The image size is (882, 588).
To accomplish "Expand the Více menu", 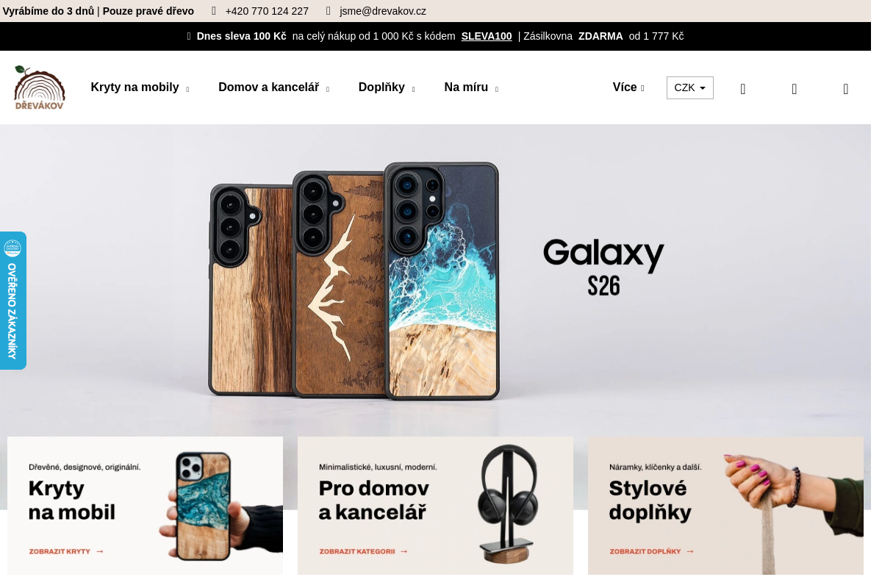I will [628, 87].
